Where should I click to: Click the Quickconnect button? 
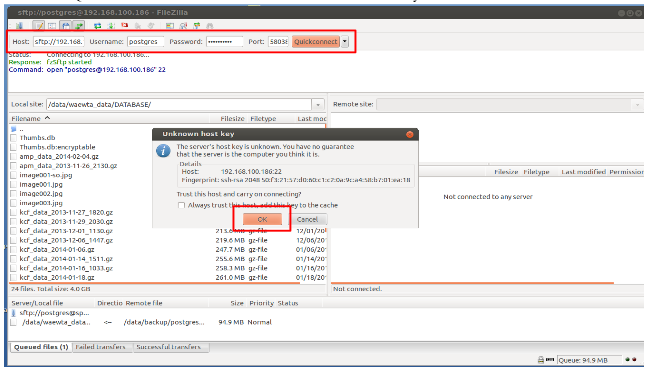pyautogui.click(x=315, y=41)
